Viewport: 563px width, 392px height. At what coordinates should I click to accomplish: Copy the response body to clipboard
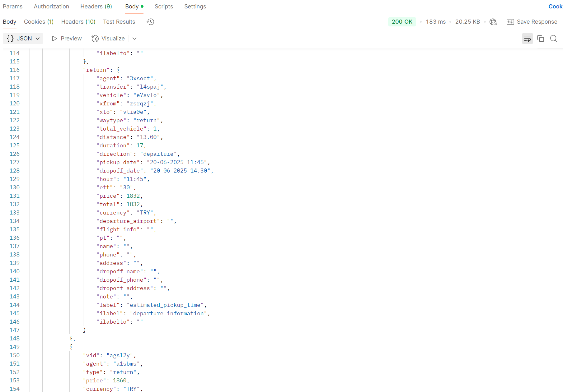pos(541,39)
